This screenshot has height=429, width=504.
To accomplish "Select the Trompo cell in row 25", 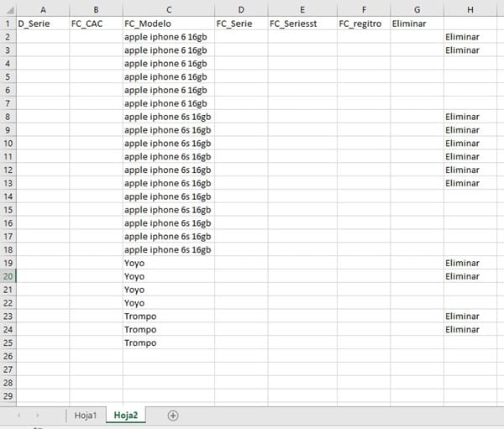I will coord(169,343).
